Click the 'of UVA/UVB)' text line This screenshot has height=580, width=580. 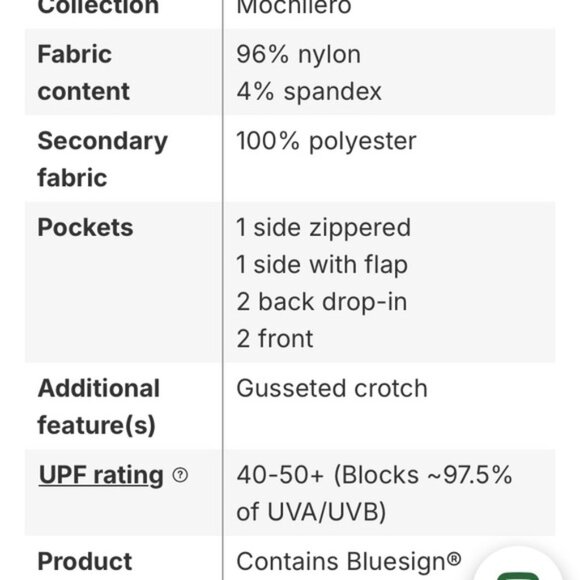coord(311,512)
